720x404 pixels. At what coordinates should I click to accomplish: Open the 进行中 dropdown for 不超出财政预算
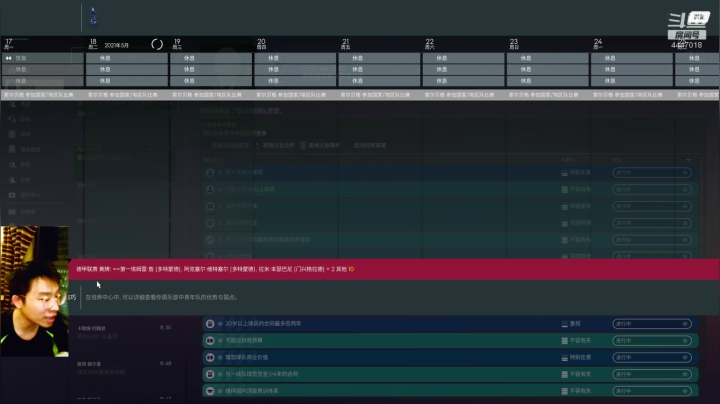coord(652,341)
